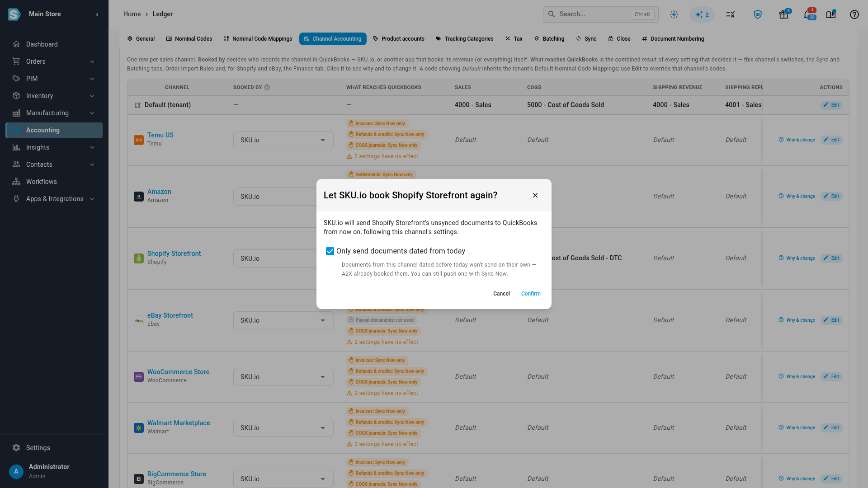Screen dimensions: 868x488
Task: Open the gift box rewards icon
Action: (x=784, y=14)
